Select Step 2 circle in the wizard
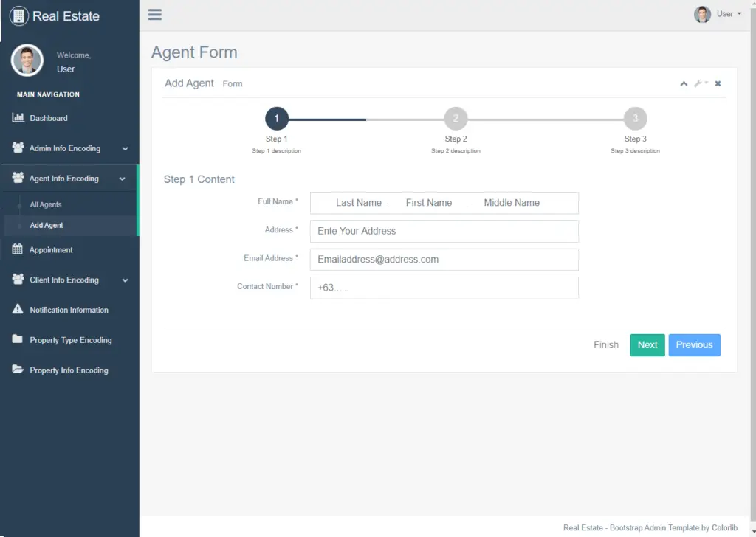This screenshot has width=756, height=537. [x=456, y=118]
